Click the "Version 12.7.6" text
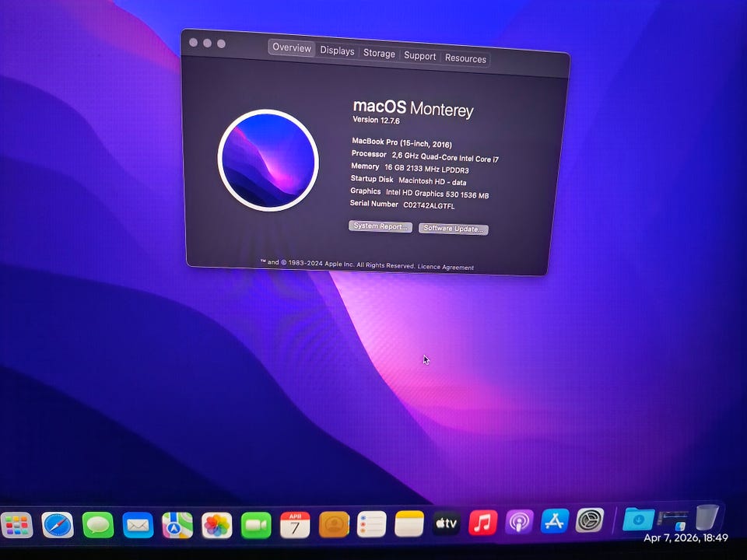 376,120
